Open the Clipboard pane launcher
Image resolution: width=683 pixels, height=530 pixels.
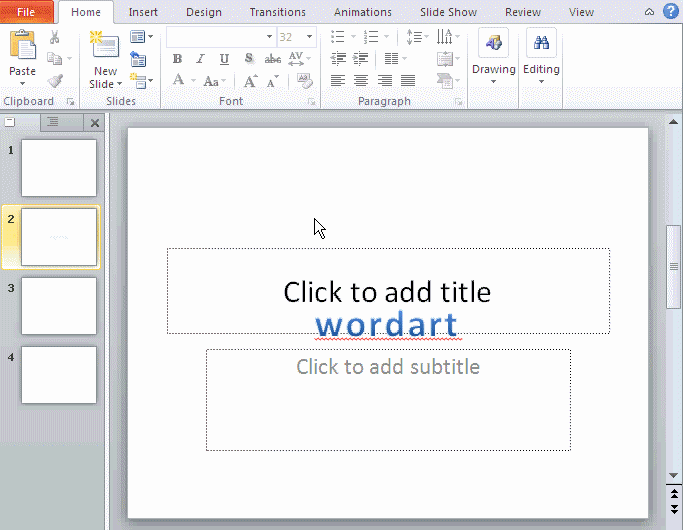(70, 101)
